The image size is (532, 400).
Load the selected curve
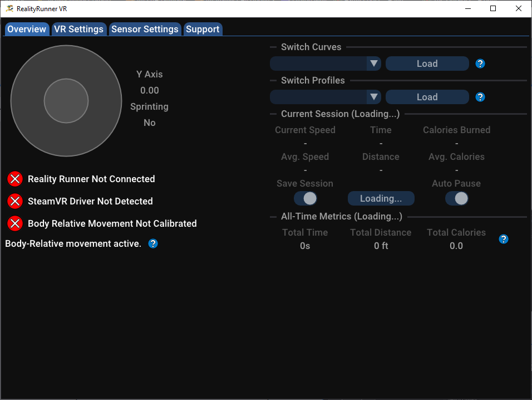(x=427, y=64)
